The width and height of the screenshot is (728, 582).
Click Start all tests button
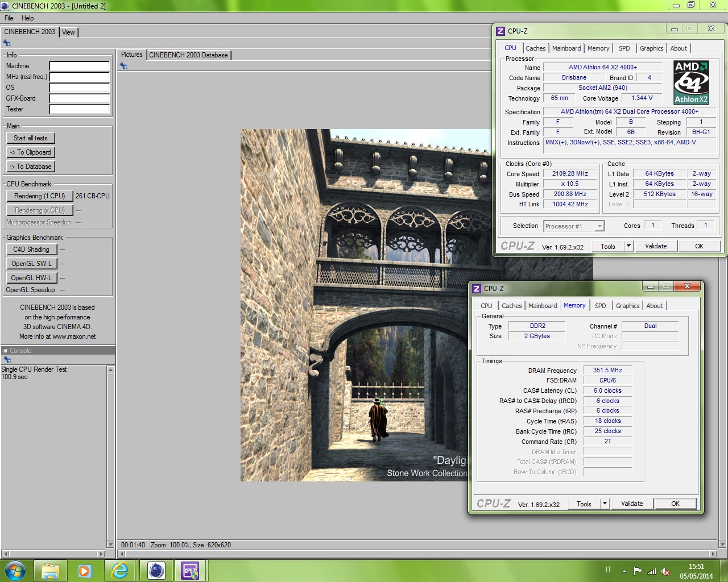tap(31, 138)
